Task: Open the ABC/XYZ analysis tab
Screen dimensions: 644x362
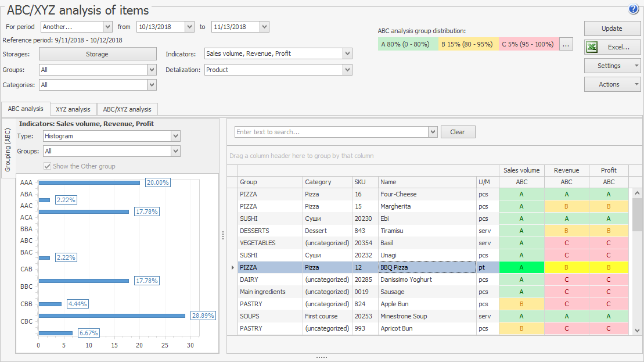Action: [x=127, y=109]
